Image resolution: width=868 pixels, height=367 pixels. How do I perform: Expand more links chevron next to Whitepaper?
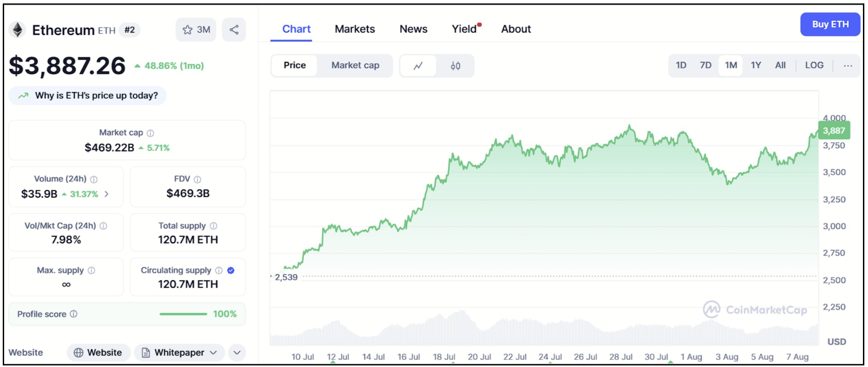click(237, 352)
